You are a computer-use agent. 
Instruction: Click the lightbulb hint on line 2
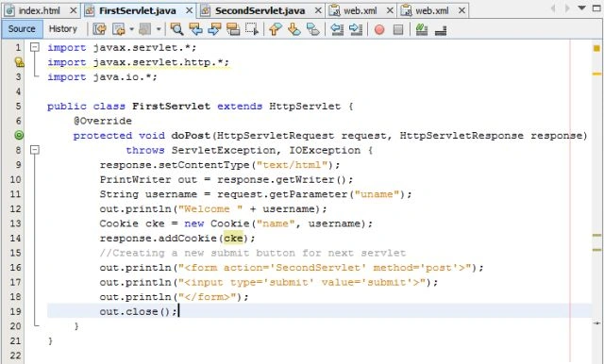coord(19,62)
